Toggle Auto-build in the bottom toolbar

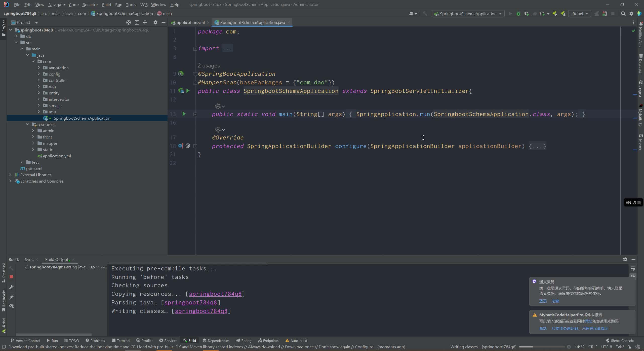coord(296,340)
